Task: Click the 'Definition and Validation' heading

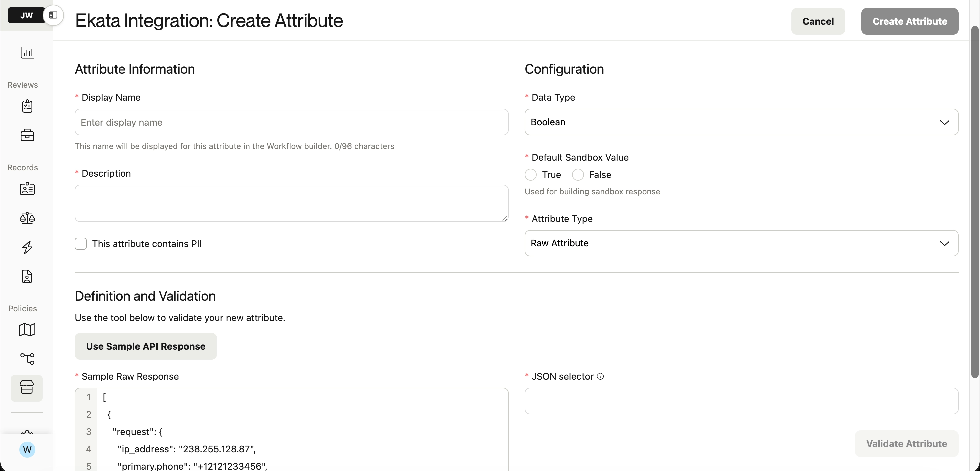Action: tap(145, 296)
